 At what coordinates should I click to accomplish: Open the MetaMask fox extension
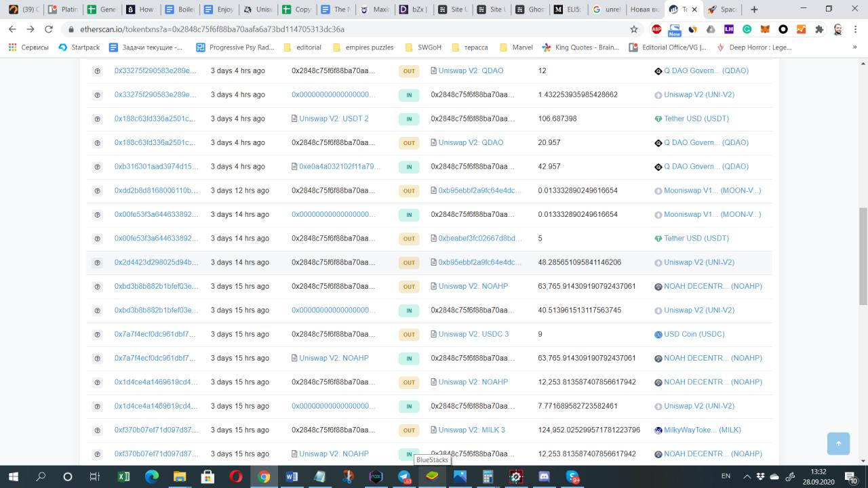tap(765, 29)
